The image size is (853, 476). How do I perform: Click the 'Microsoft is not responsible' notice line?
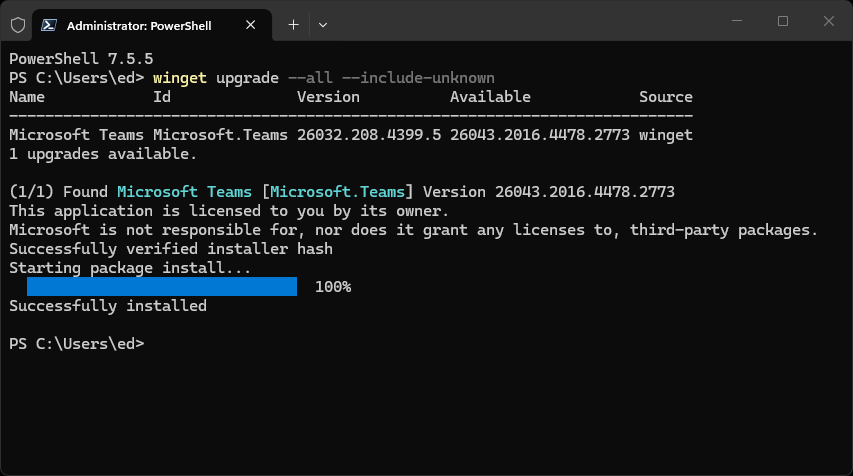413,230
